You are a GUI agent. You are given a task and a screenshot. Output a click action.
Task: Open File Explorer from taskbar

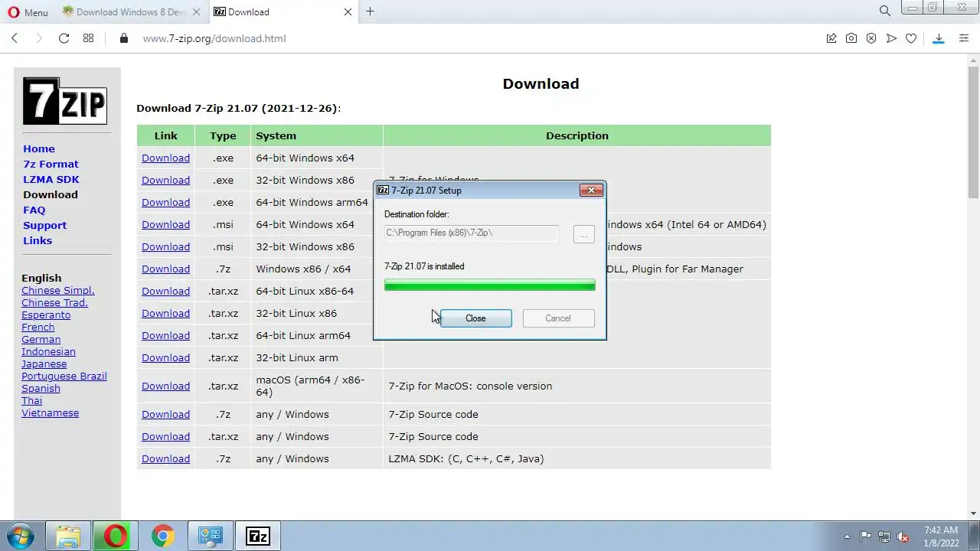68,536
